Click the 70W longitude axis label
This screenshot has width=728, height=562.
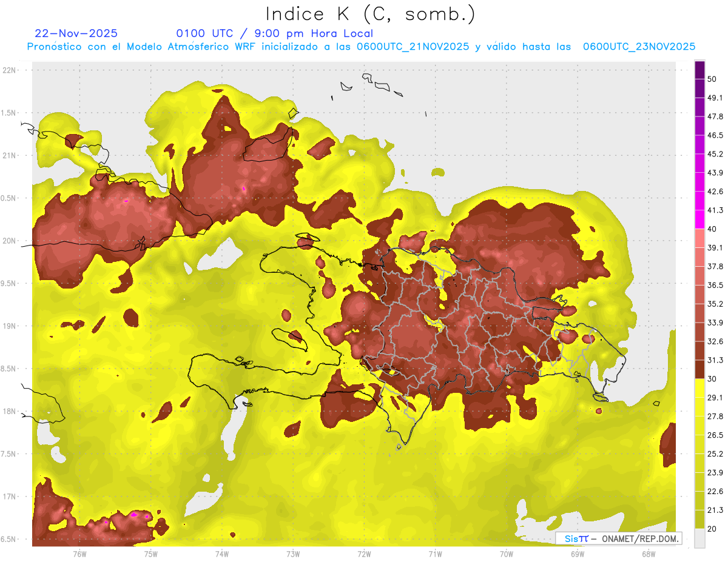tap(507, 553)
